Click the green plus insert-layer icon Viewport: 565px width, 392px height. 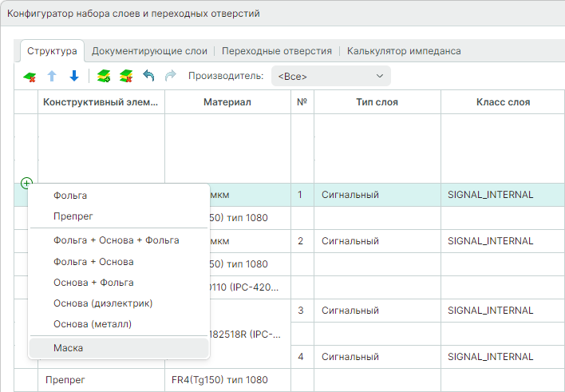click(x=26, y=184)
